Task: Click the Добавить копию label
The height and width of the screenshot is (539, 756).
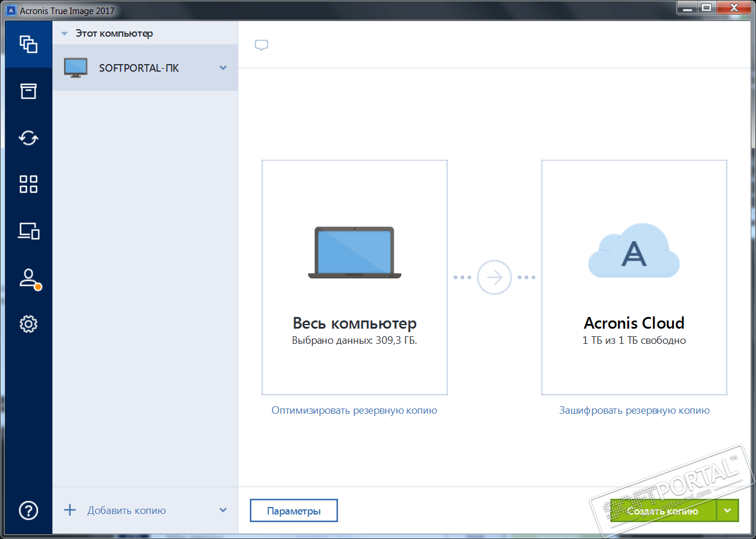Action: (x=126, y=510)
